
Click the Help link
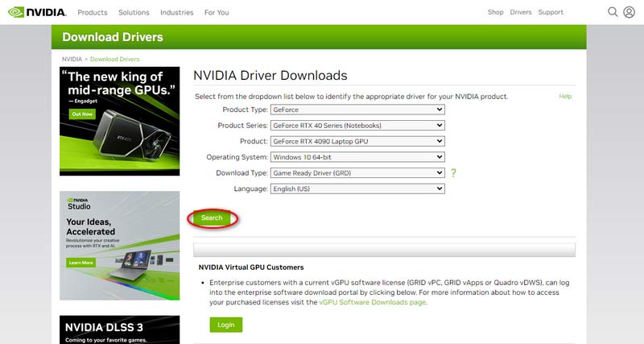(x=565, y=96)
